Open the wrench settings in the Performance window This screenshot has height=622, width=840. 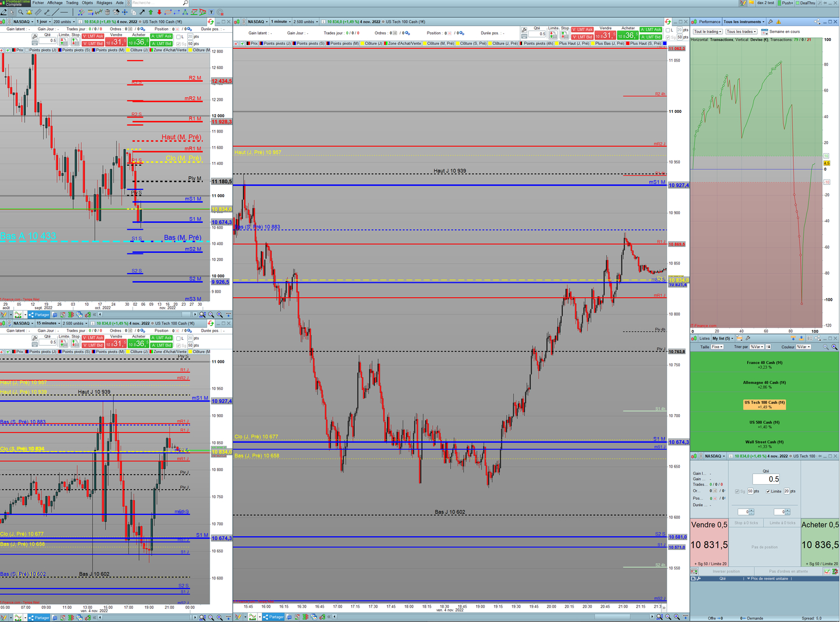[771, 22]
